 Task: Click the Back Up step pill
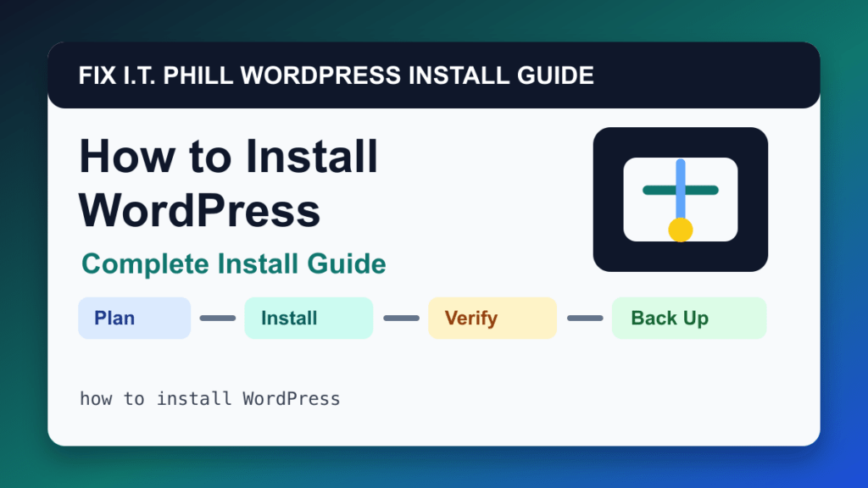[689, 319]
